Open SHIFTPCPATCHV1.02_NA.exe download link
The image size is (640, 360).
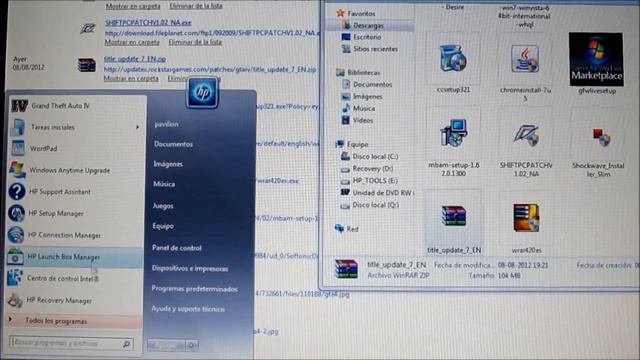[148, 22]
